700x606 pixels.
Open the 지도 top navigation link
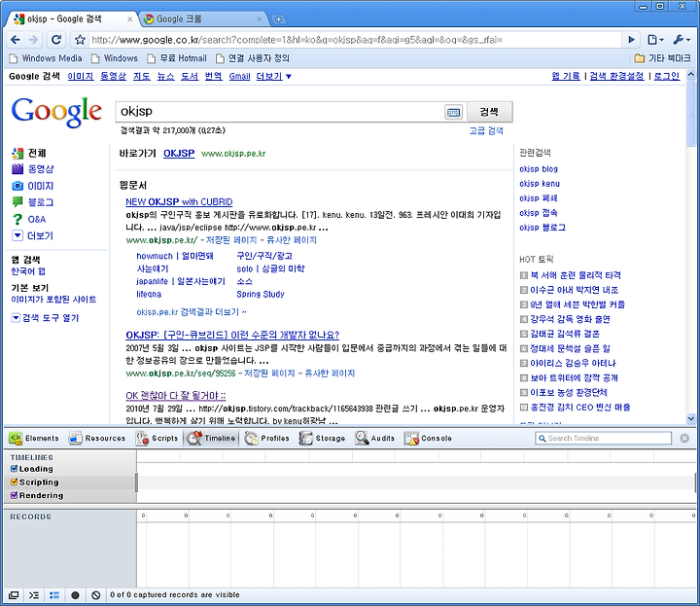[142, 77]
